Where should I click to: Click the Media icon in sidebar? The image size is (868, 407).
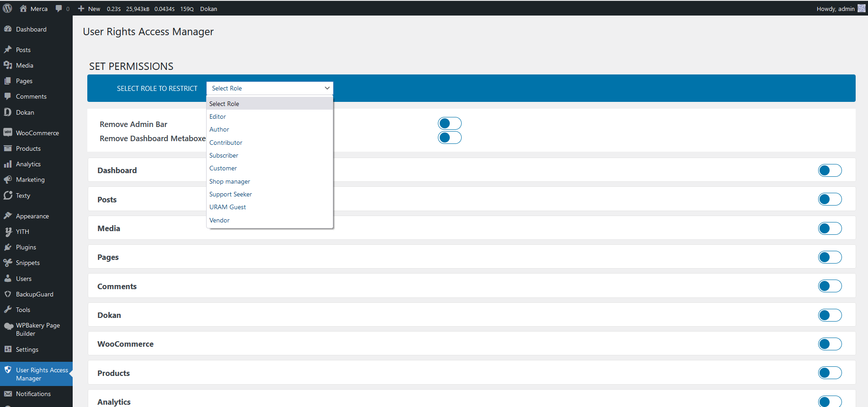pyautogui.click(x=8, y=65)
